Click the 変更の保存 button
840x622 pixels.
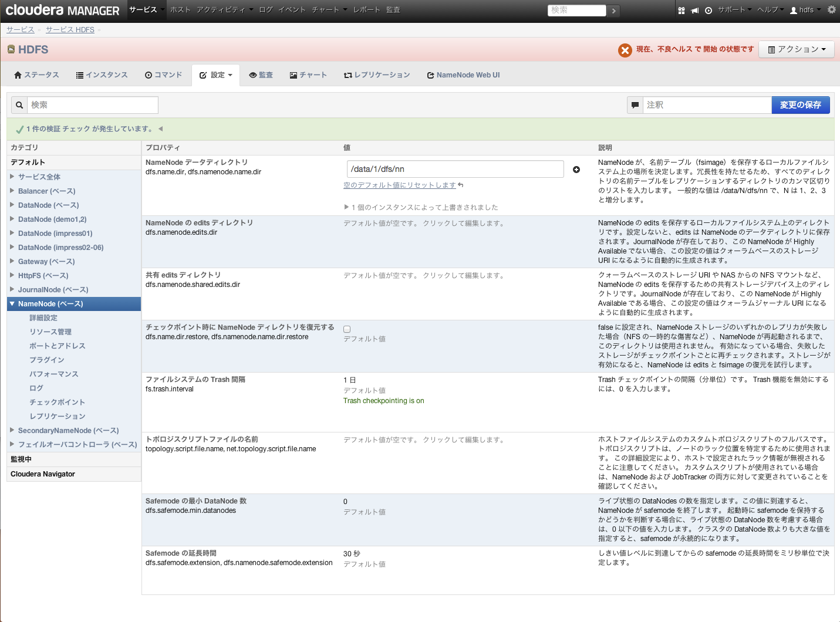[x=801, y=105]
